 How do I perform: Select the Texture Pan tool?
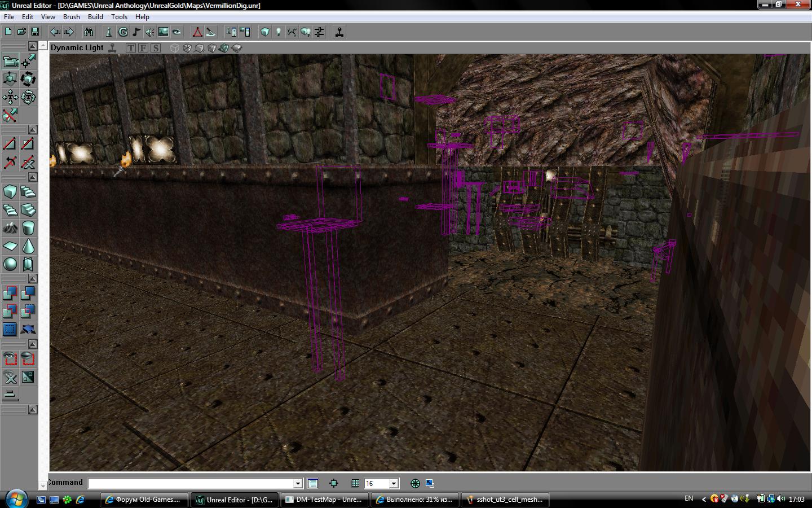(10, 97)
